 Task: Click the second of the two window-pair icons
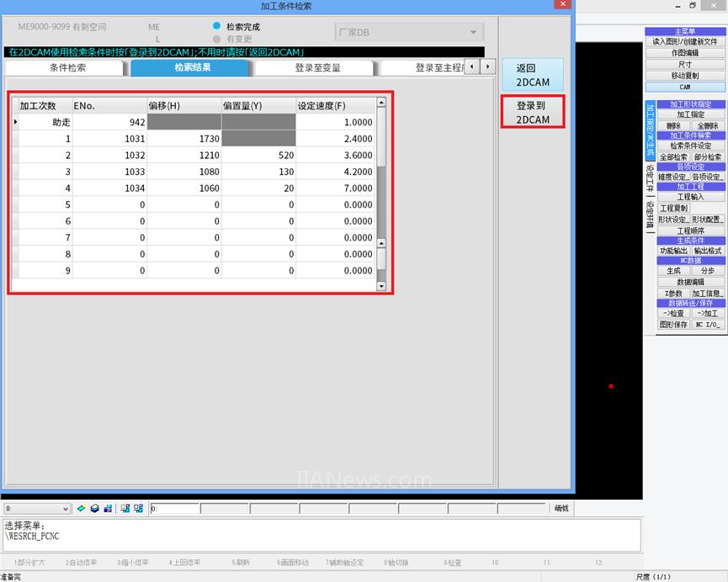[x=139, y=509]
